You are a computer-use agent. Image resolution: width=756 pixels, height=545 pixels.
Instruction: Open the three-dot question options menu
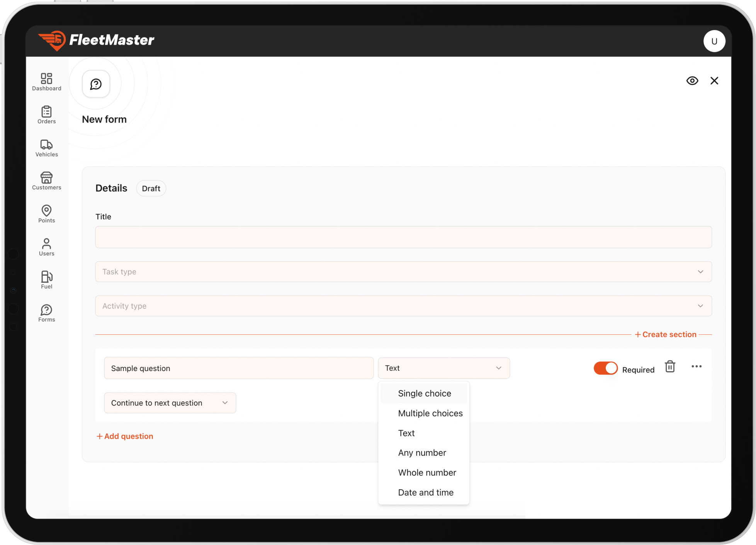(696, 366)
